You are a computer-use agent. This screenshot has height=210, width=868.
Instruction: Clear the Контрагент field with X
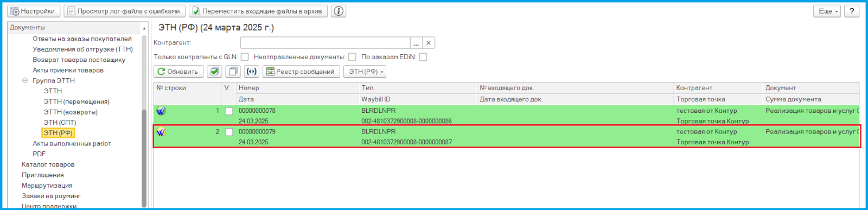tap(429, 43)
